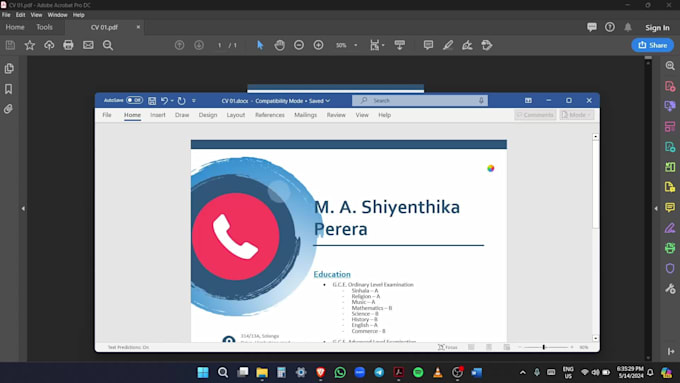The width and height of the screenshot is (680, 383).
Task: Open the fit page options dropdown
Action: 377,45
